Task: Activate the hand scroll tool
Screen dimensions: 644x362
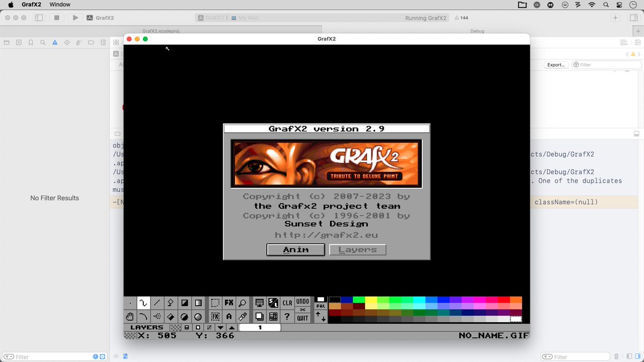Action: point(130,316)
